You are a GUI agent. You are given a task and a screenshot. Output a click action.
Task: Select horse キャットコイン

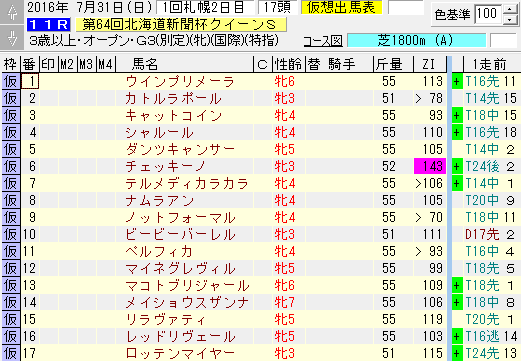click(x=174, y=116)
